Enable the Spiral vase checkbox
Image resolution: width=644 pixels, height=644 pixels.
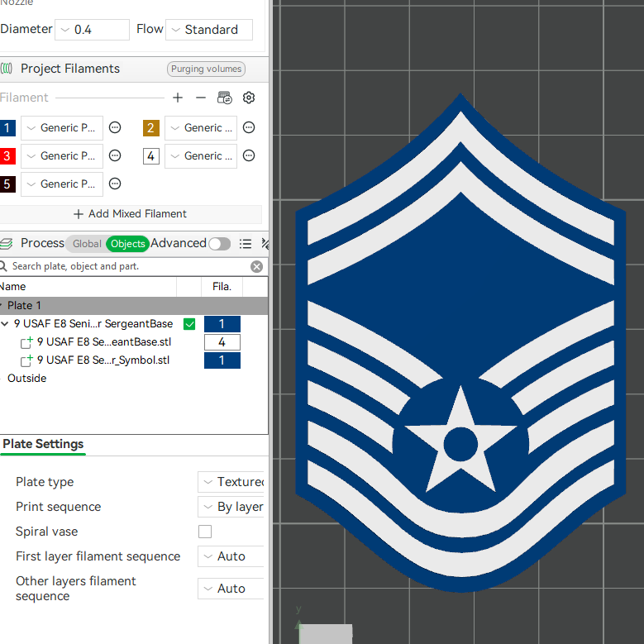[205, 532]
